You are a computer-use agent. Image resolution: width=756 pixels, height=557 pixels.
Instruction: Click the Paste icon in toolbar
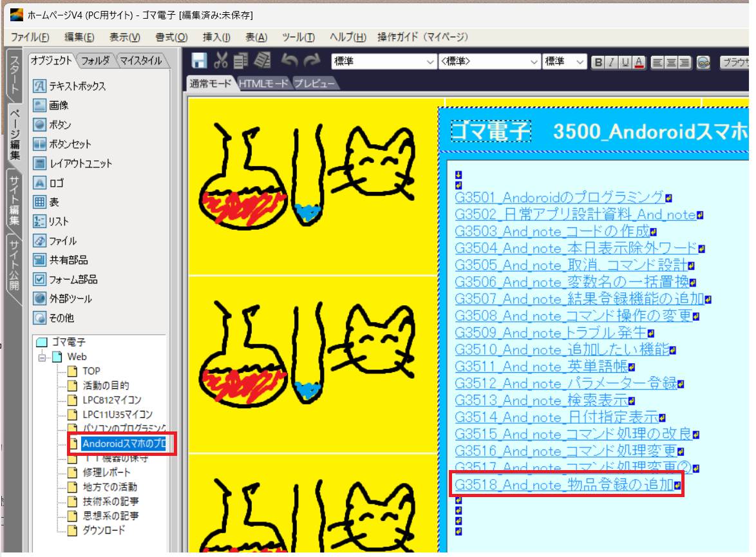262,61
